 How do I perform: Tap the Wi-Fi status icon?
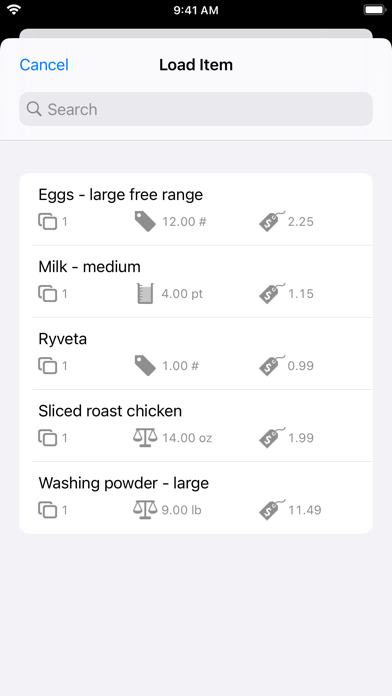14,10
